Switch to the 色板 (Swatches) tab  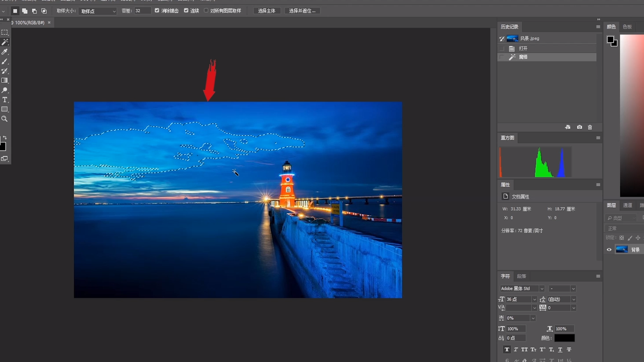627,27
